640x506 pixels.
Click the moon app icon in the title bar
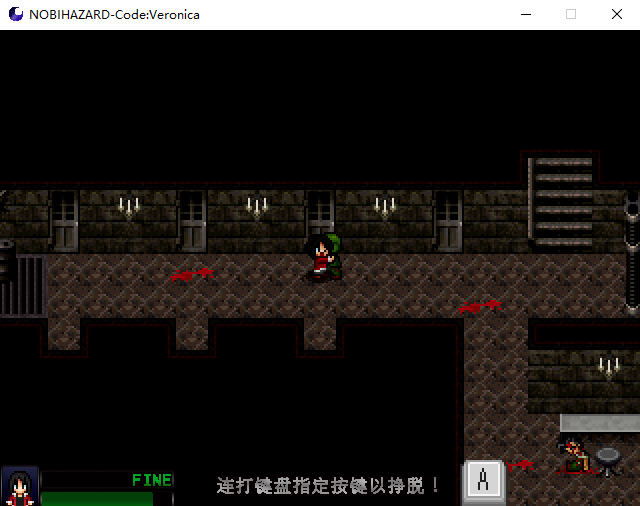click(x=16, y=14)
